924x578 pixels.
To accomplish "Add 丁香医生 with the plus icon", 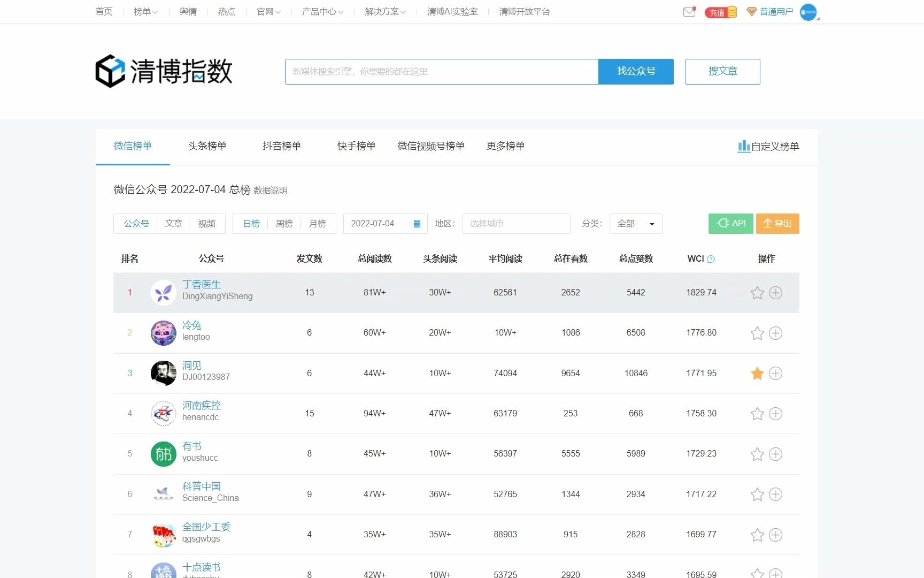I will point(775,293).
